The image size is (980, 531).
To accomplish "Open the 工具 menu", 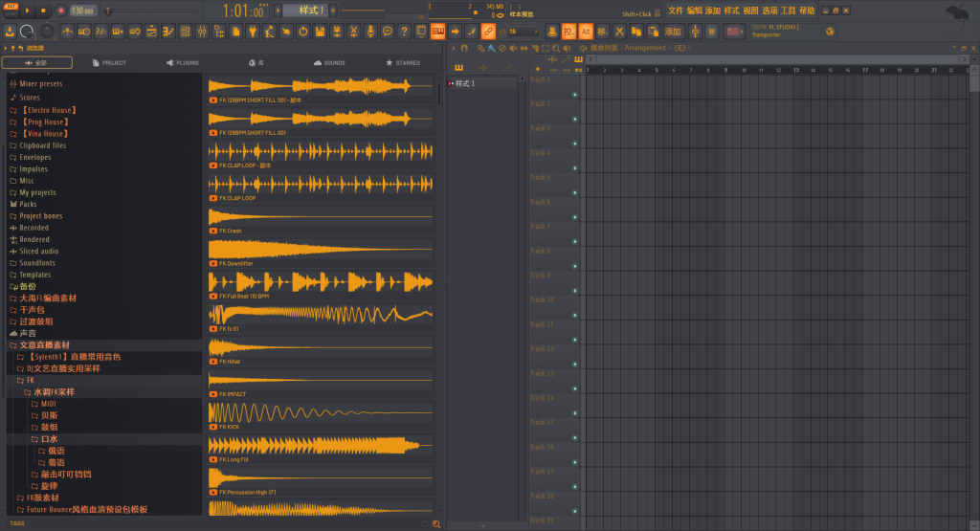I will pyautogui.click(x=789, y=11).
